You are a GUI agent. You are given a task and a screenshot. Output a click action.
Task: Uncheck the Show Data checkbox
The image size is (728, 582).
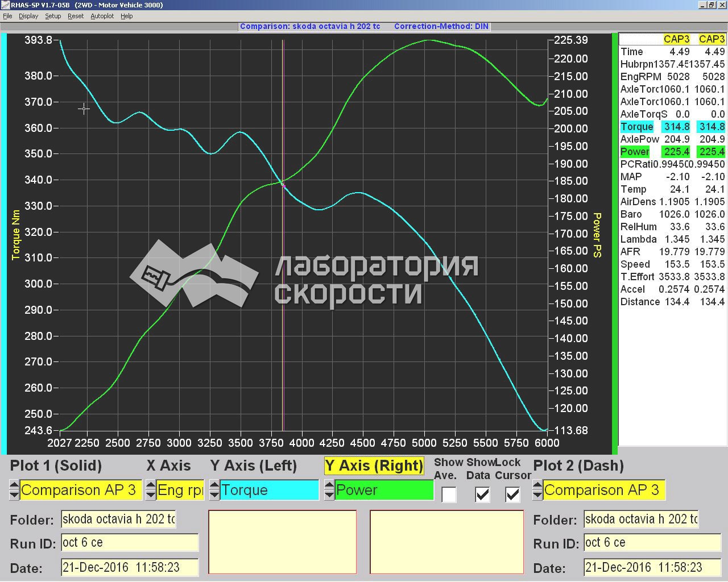click(482, 494)
